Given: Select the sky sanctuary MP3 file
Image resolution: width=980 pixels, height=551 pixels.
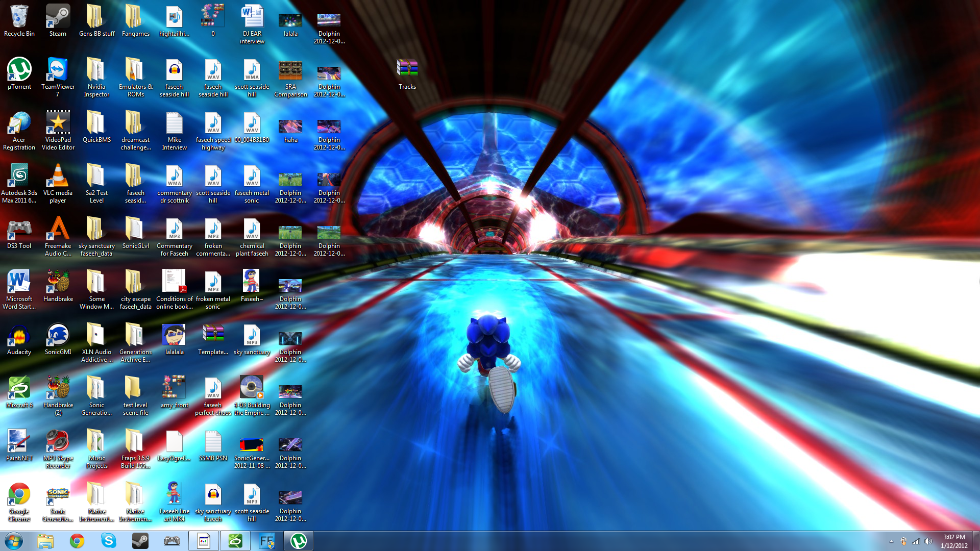Looking at the screenshot, I should [x=252, y=339].
